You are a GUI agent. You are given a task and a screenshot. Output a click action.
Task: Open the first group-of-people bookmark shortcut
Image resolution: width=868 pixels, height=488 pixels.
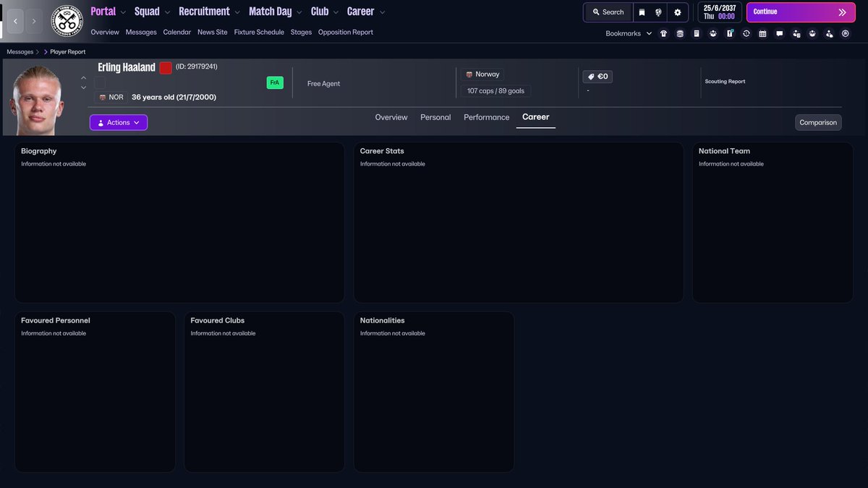point(713,33)
